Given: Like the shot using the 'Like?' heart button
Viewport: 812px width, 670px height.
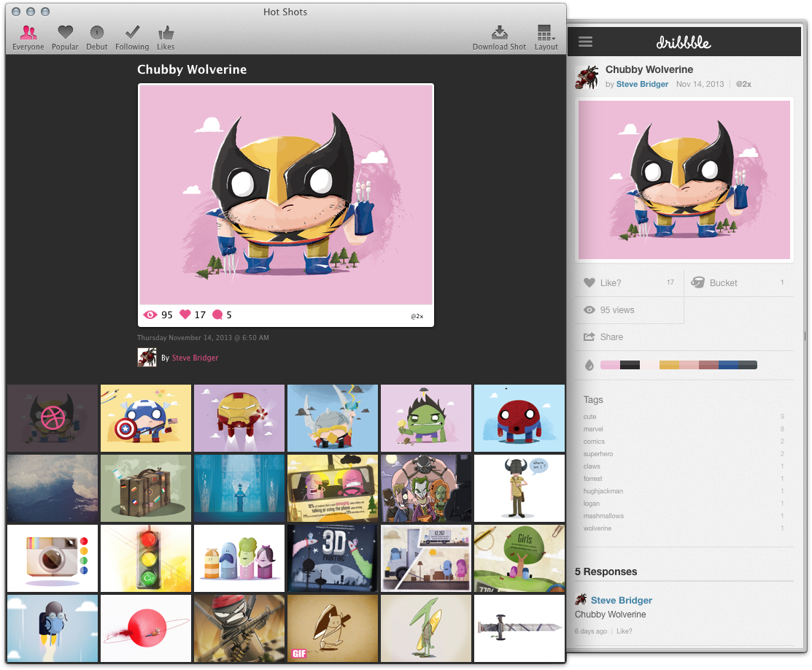Looking at the screenshot, I should pos(629,283).
